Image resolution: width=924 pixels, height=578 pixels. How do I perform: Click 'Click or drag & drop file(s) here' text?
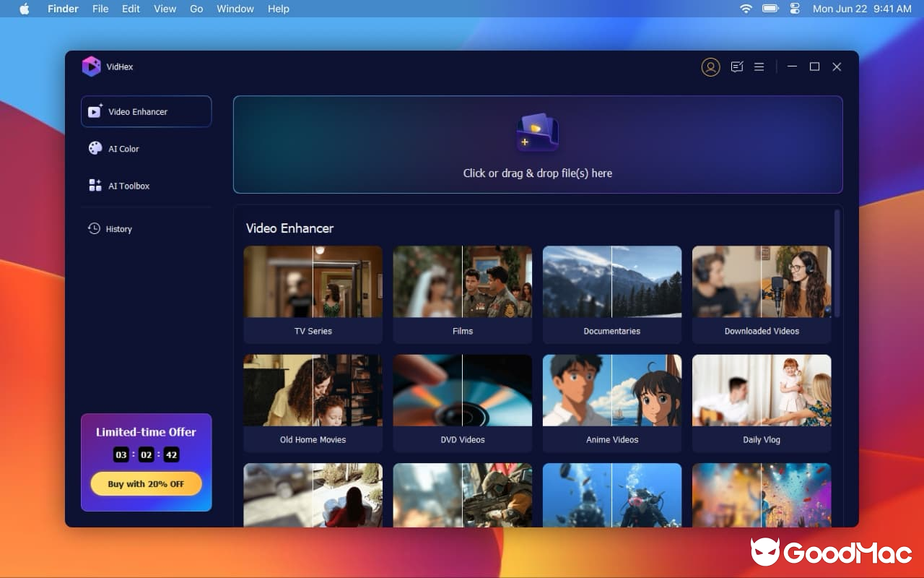click(x=538, y=173)
